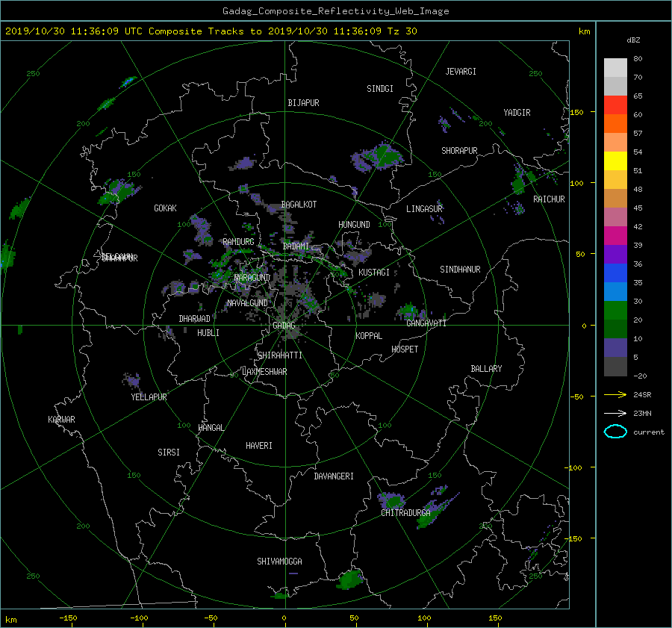Image resolution: width=672 pixels, height=628 pixels.
Task: Click the white 23MN arrow legend icon
Action: click(x=615, y=414)
